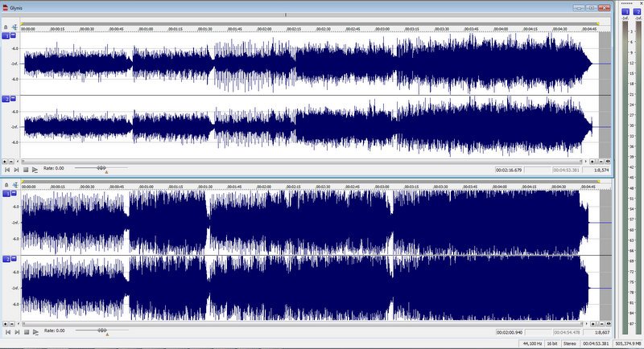The width and height of the screenshot is (644, 349).
Task: Click Glynis horizontal scrollbar left arrow
Action: pos(18,162)
